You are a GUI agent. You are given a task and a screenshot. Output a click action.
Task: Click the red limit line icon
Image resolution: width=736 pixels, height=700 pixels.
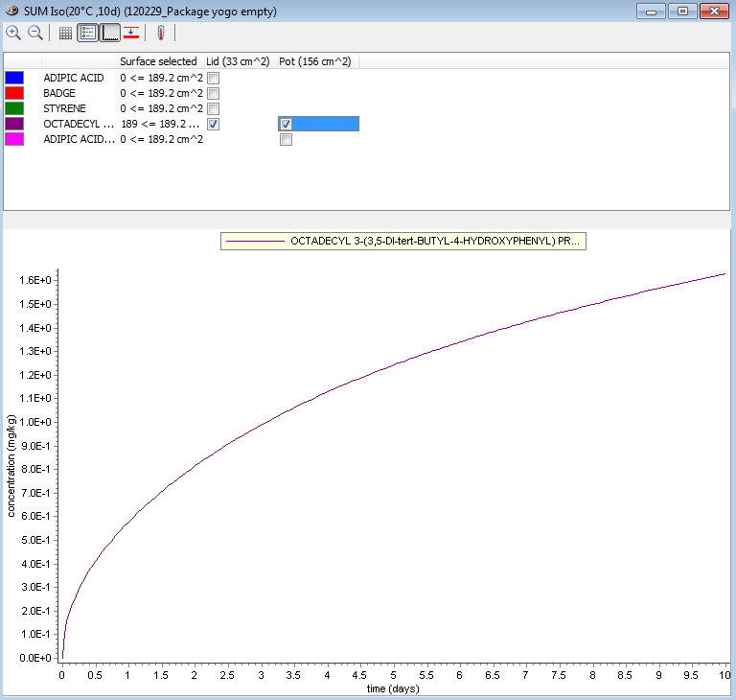click(132, 33)
